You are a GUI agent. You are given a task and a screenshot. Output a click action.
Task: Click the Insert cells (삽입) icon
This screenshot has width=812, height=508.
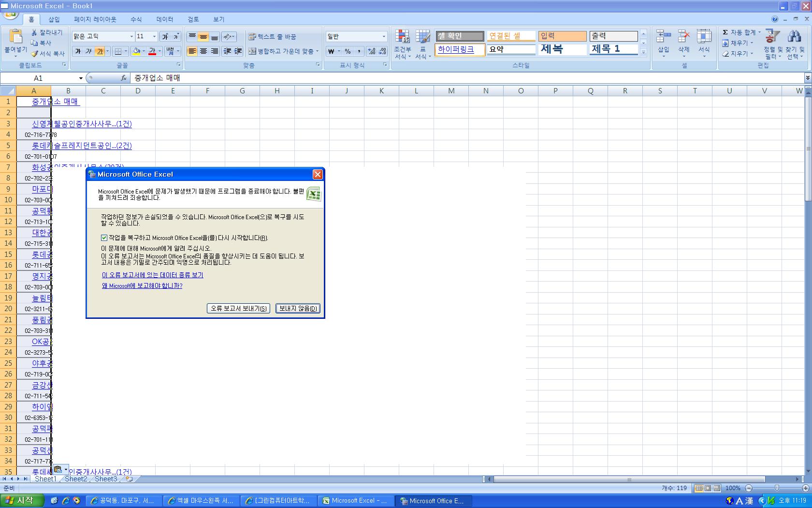(663, 37)
